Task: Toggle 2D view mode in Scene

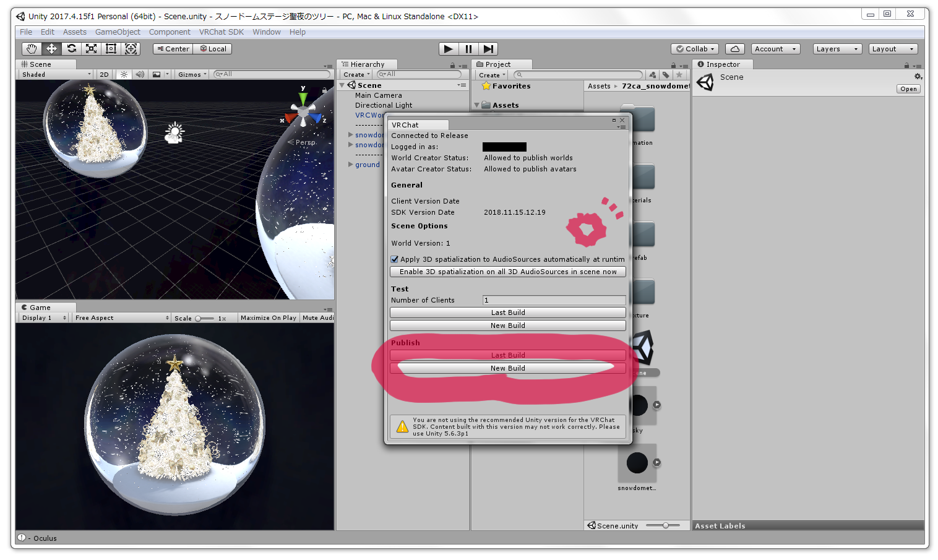Action: tap(104, 74)
